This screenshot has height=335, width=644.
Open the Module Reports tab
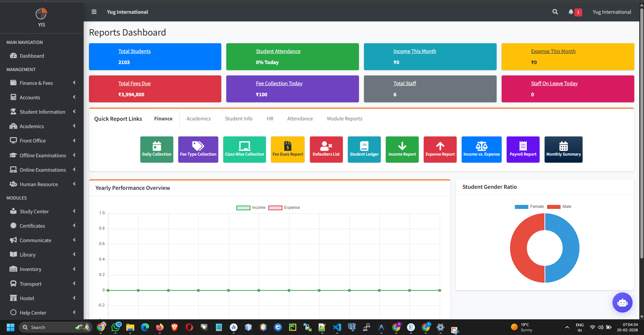coord(344,118)
